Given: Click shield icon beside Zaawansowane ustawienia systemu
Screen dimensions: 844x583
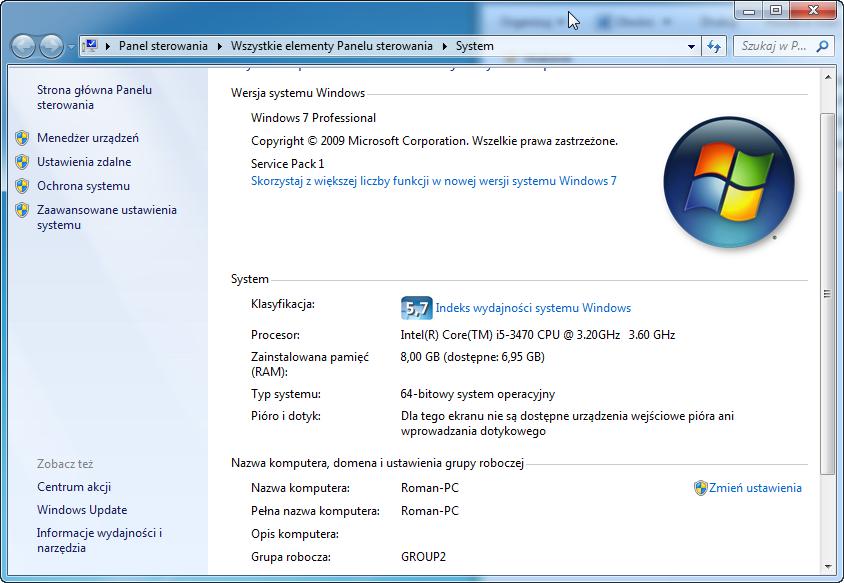Looking at the screenshot, I should [x=22, y=210].
